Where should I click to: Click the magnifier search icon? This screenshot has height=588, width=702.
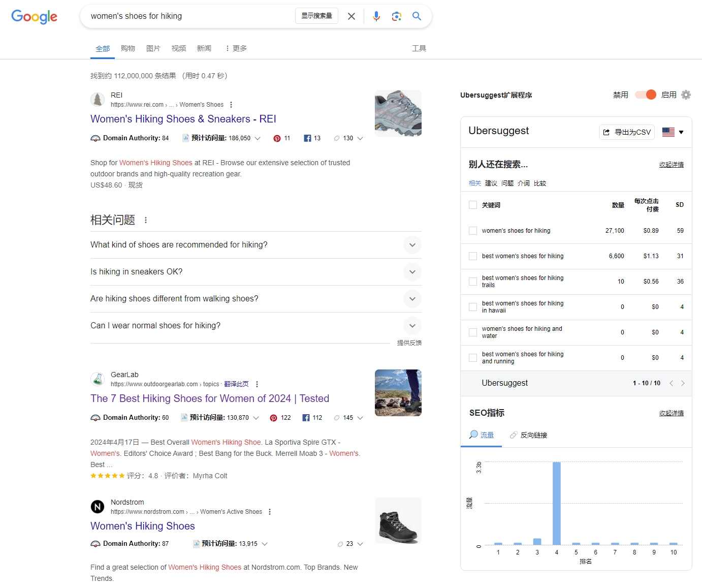(x=417, y=16)
